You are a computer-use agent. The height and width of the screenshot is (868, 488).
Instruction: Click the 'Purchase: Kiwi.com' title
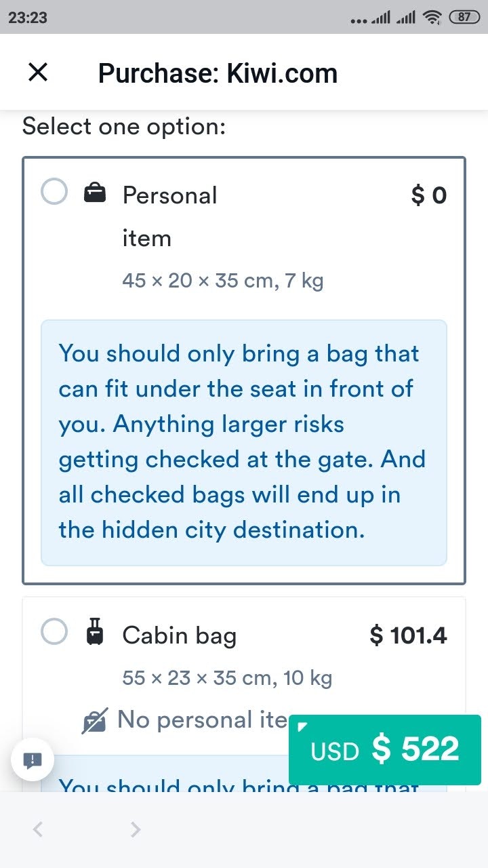218,73
